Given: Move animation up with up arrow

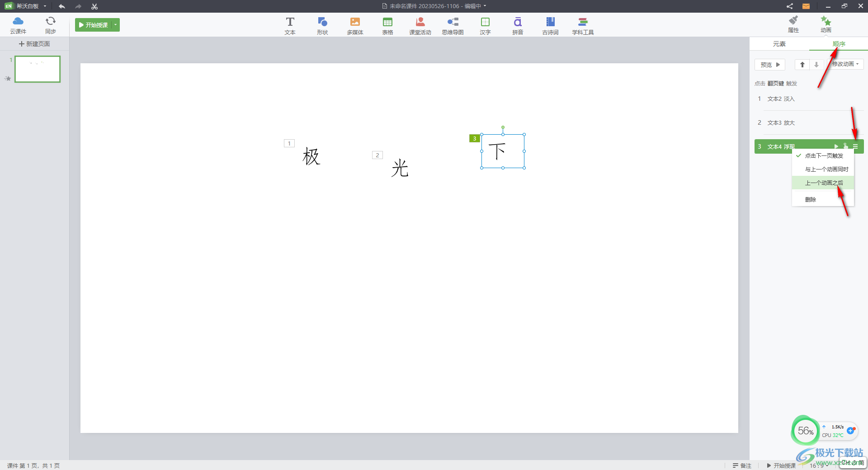Looking at the screenshot, I should point(802,65).
